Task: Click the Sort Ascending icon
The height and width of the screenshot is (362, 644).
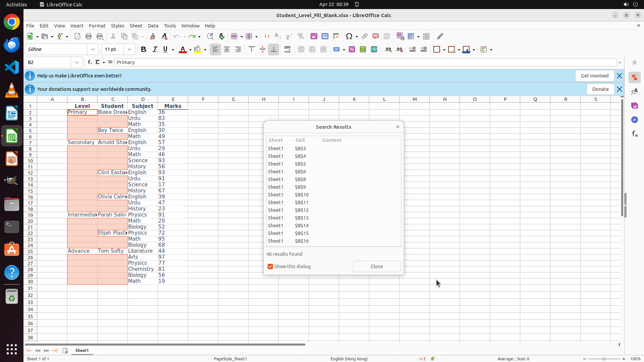Action: [x=278, y=36]
